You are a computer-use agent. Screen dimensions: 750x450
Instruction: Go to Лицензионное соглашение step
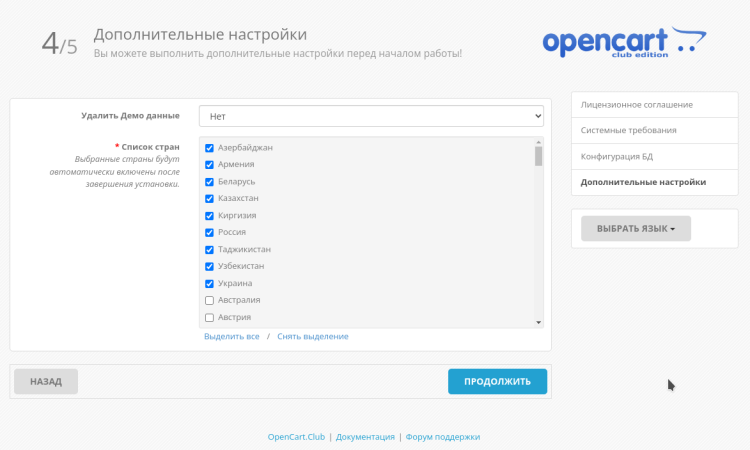(x=637, y=105)
